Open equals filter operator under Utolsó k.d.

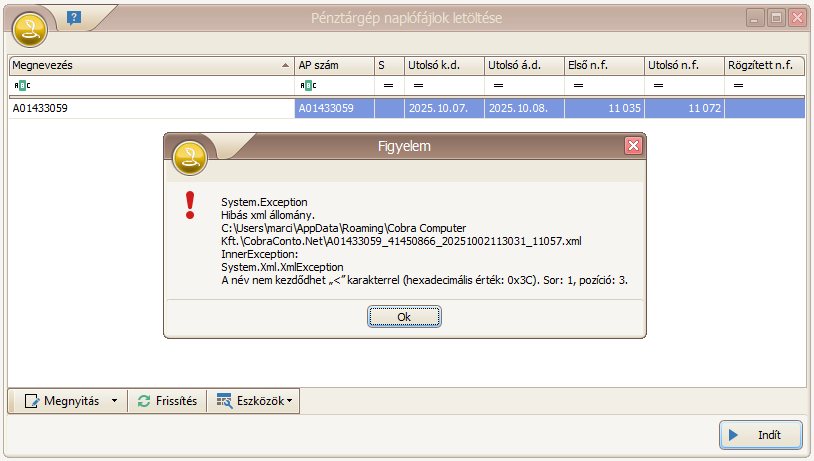point(415,86)
